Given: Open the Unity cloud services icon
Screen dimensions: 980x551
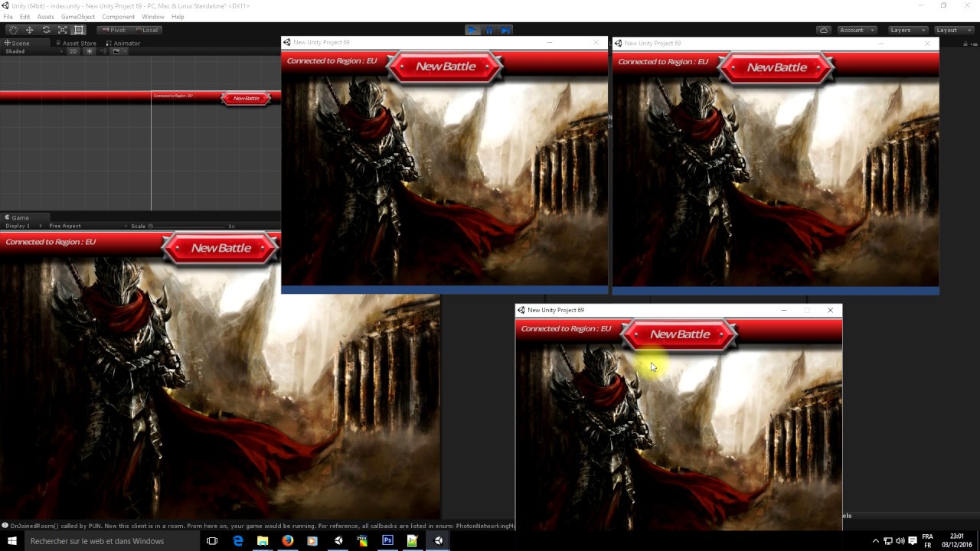Looking at the screenshot, I should pos(824,30).
